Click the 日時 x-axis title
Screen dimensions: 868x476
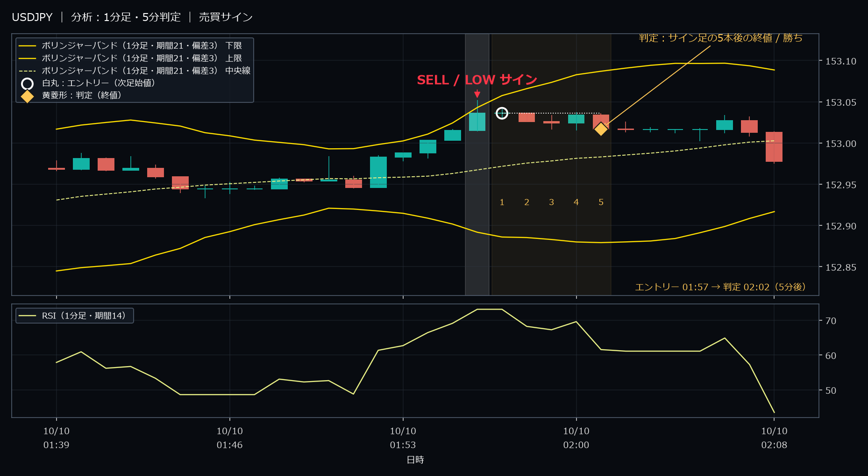415,460
